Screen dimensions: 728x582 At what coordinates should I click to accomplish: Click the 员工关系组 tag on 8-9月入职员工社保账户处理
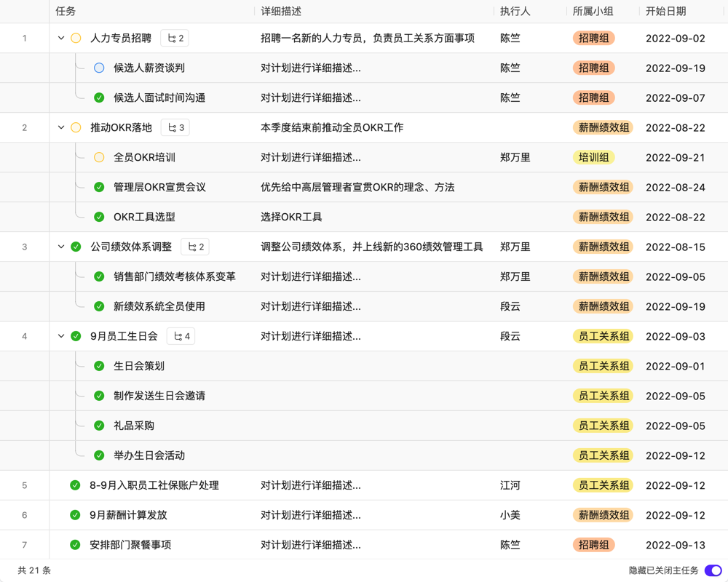tap(603, 485)
